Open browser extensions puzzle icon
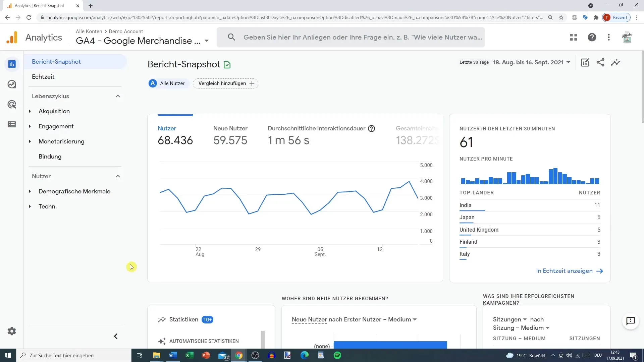This screenshot has height=362, width=644. click(596, 17)
